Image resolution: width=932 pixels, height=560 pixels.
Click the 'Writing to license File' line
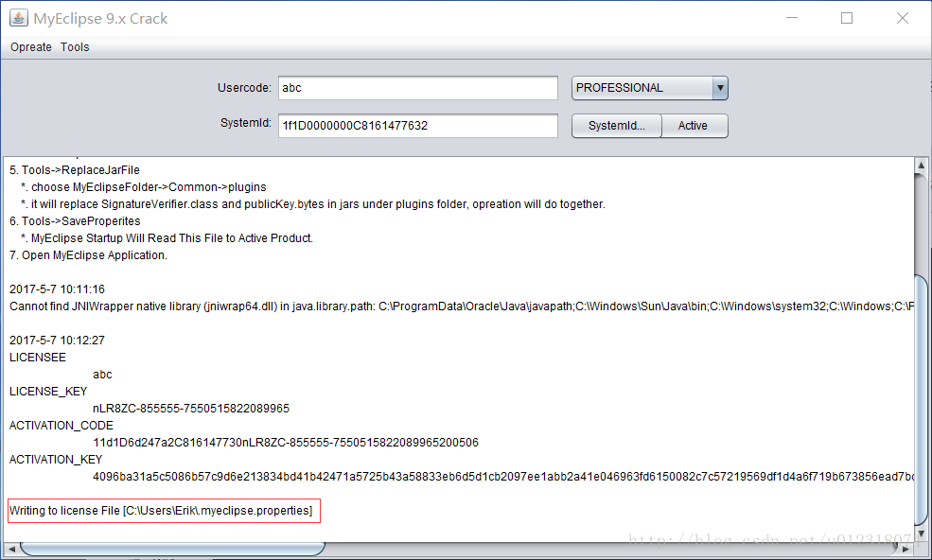pyautogui.click(x=161, y=511)
